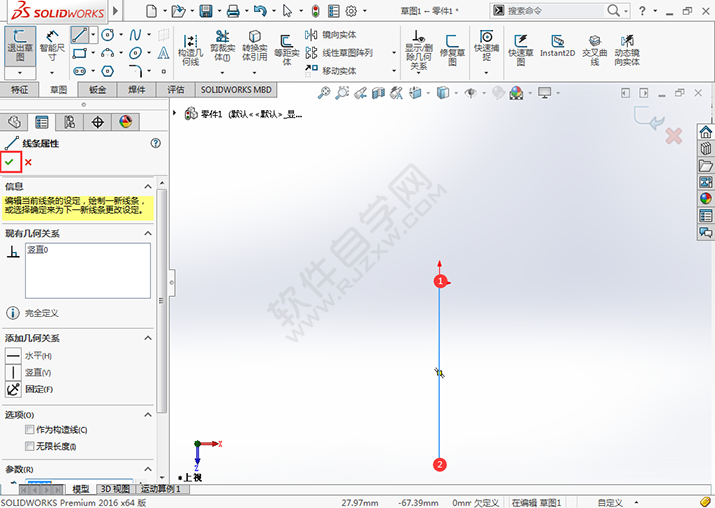Click Display/Delete Relations (显示/删除几何关系)
The height and width of the screenshot is (508, 715).
[419, 49]
